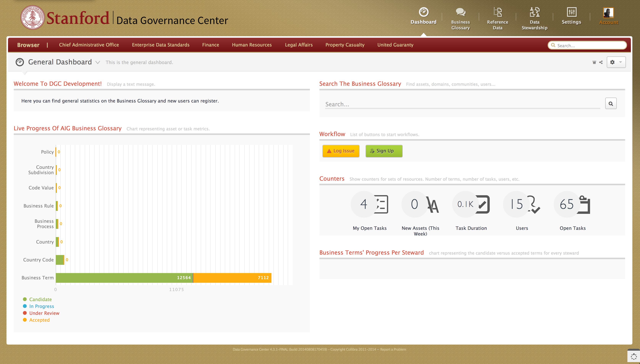Click the Account avatar picture

[x=608, y=13]
